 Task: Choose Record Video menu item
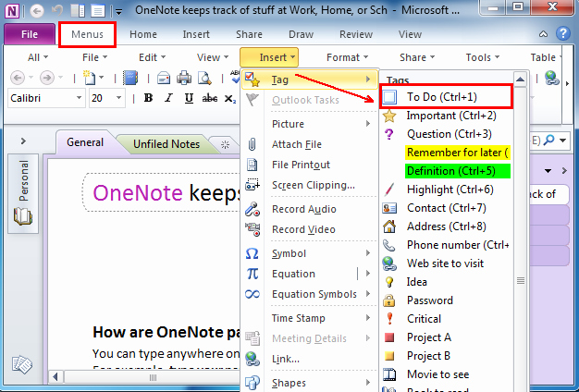310,229
